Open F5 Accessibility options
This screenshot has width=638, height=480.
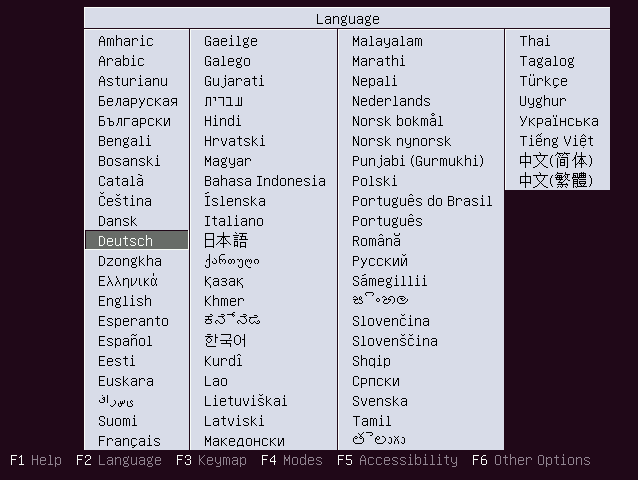397,461
